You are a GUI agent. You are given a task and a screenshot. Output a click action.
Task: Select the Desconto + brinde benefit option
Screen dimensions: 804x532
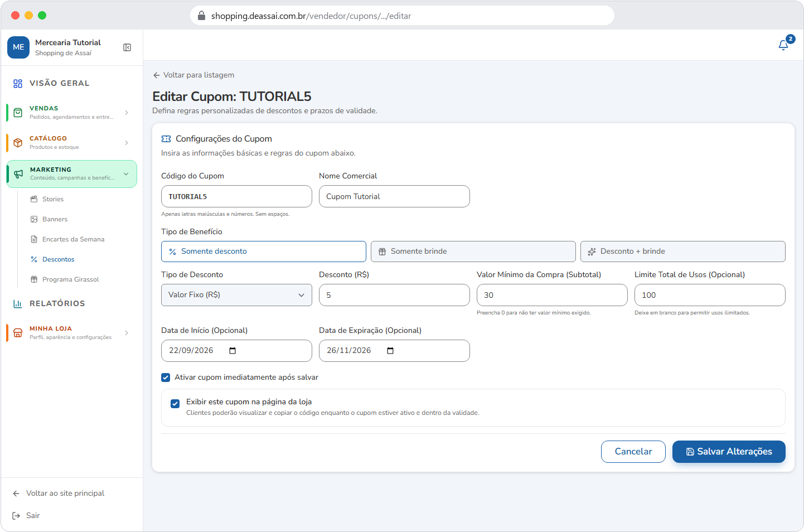pyautogui.click(x=683, y=252)
